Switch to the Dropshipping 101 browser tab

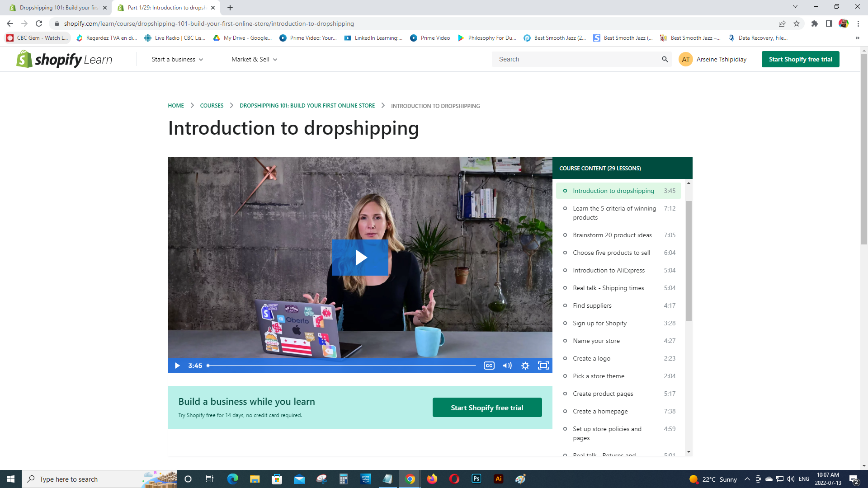pyautogui.click(x=58, y=8)
